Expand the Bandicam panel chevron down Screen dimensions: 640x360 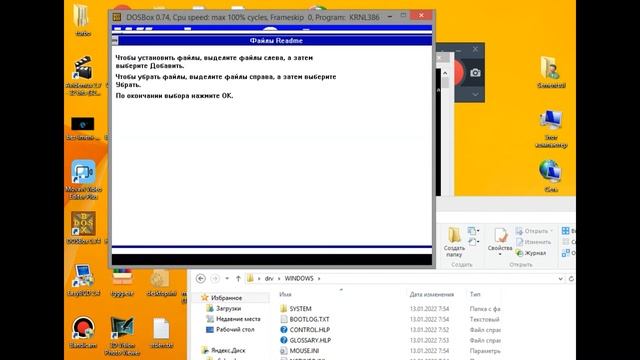click(475, 94)
